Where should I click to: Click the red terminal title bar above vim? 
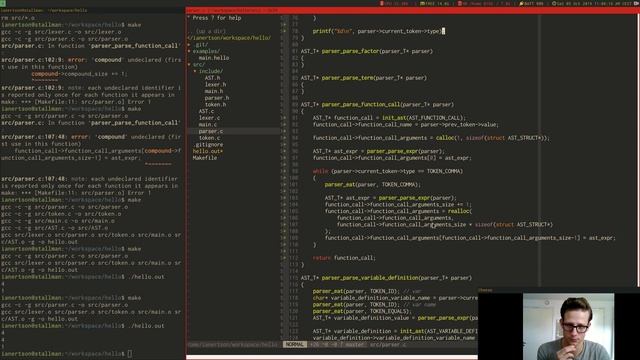pyautogui.click(x=412, y=10)
